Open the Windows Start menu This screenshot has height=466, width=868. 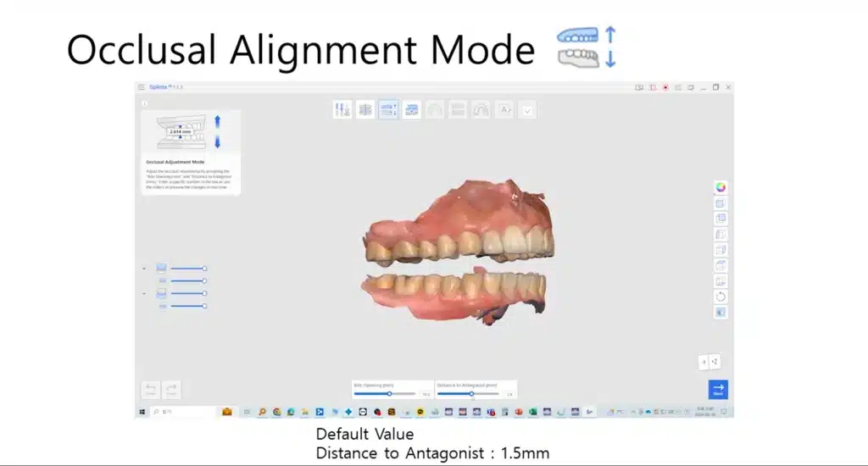tap(142, 412)
